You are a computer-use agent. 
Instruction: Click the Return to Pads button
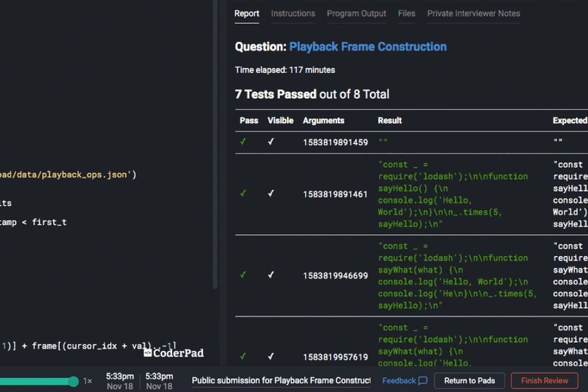(469, 381)
